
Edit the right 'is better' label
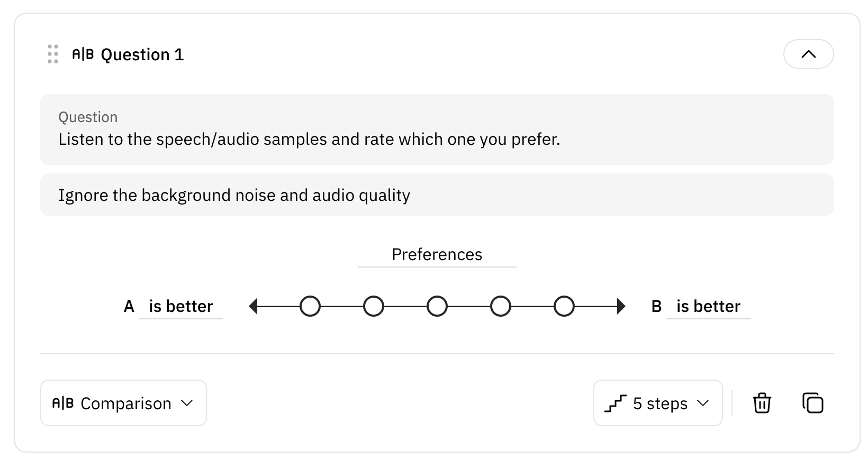(x=708, y=307)
